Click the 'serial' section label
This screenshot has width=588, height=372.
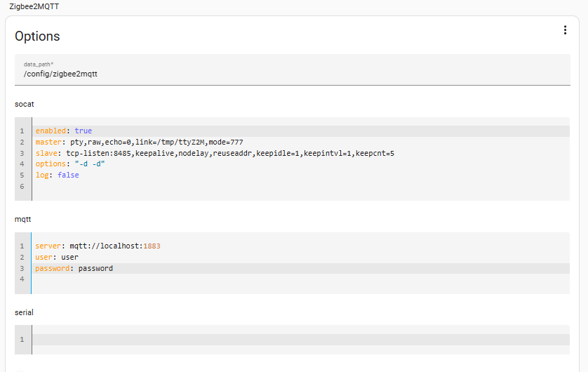point(24,312)
